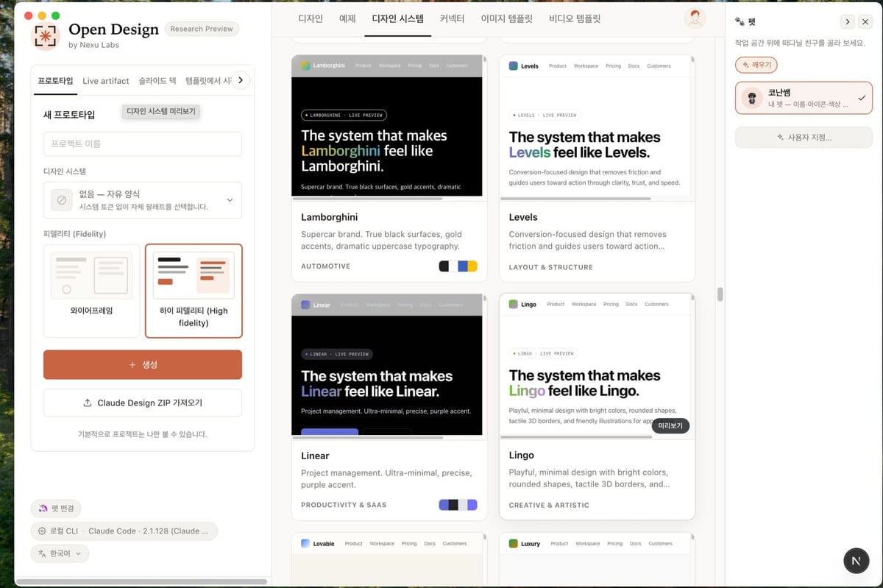The image size is (883, 588).
Task: Click the CREATIVE & ARTISTIC category label
Action: tap(549, 506)
